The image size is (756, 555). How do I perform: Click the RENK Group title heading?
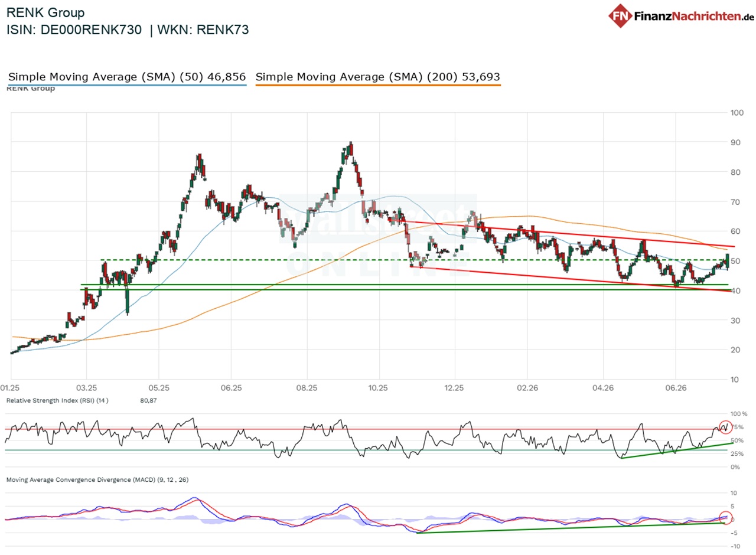[x=45, y=12]
